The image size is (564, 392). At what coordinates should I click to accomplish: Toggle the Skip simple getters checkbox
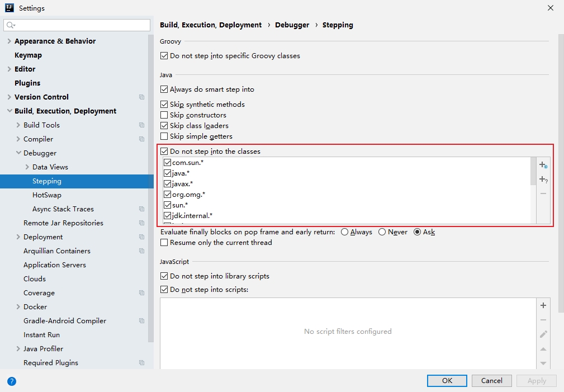pos(164,136)
